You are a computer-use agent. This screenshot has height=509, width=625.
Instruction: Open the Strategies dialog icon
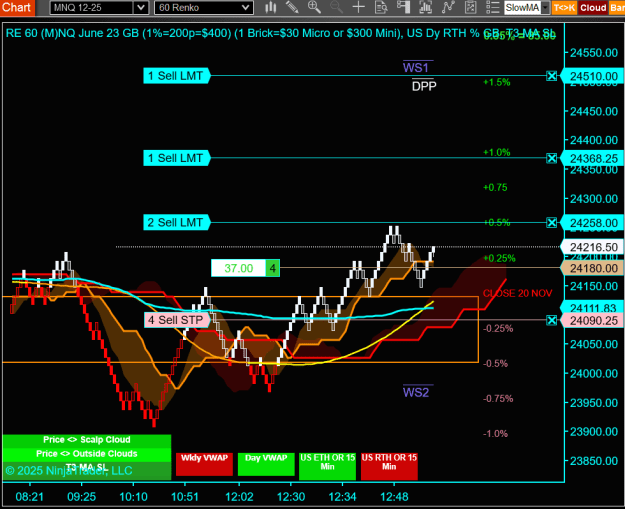pos(470,7)
